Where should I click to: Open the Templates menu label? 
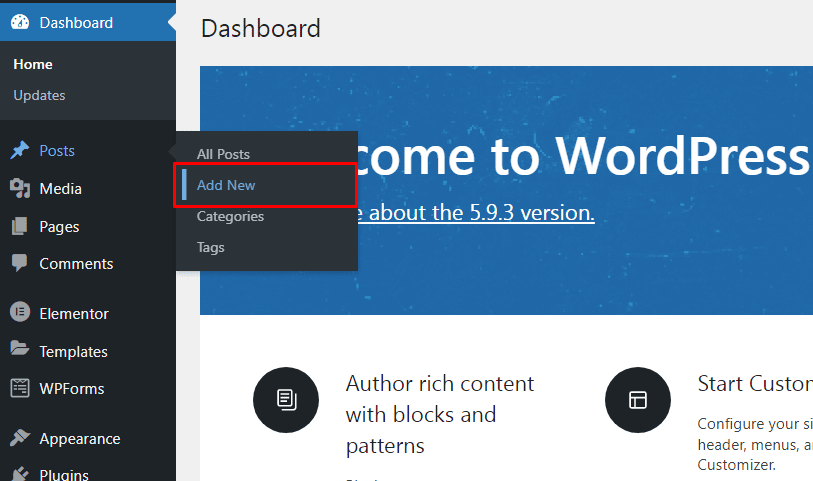click(x=74, y=352)
